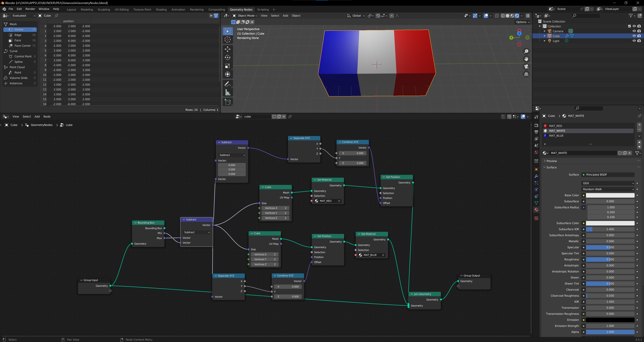Select the Annotate tool
Image resolution: width=644 pixels, height=342 pixels.
pyautogui.click(x=228, y=84)
